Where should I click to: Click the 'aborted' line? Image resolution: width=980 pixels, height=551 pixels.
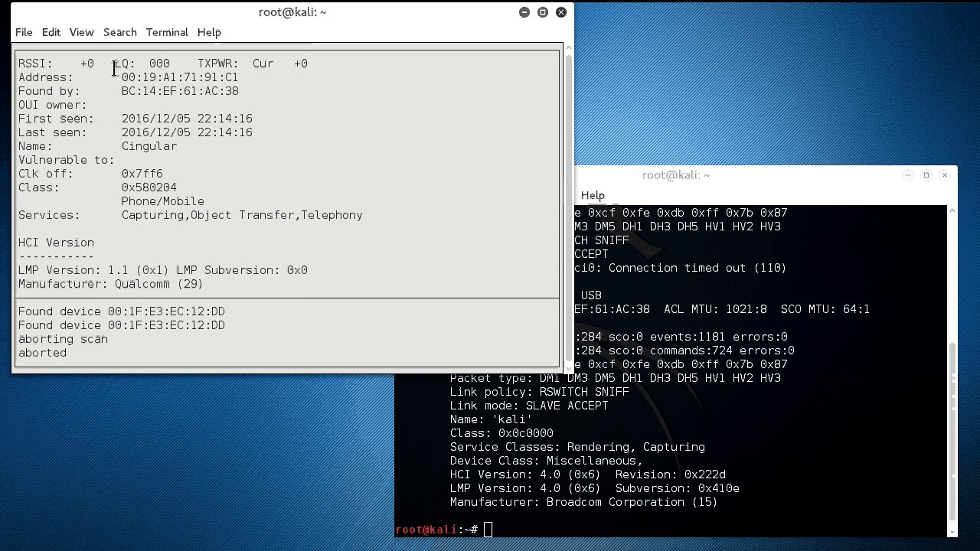coord(43,353)
